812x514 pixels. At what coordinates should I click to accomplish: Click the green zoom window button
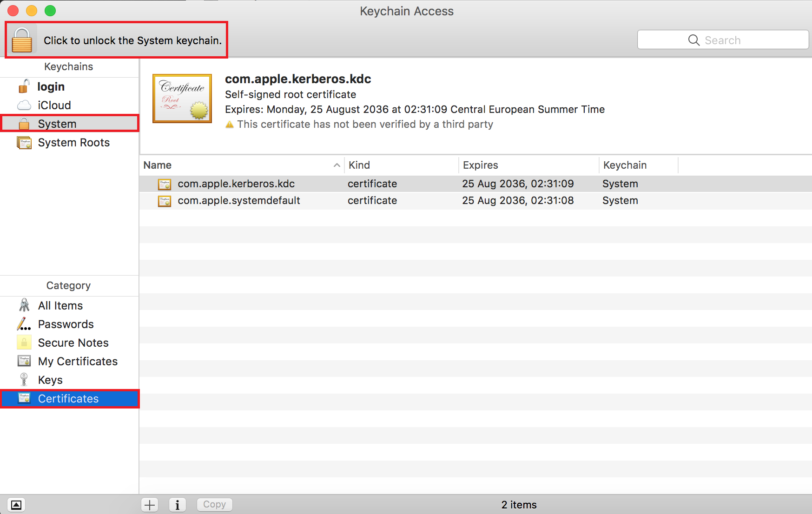coord(50,11)
